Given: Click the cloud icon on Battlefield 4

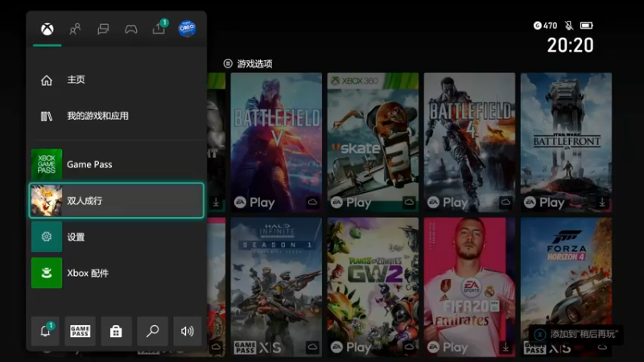Looking at the screenshot, I should click(506, 202).
